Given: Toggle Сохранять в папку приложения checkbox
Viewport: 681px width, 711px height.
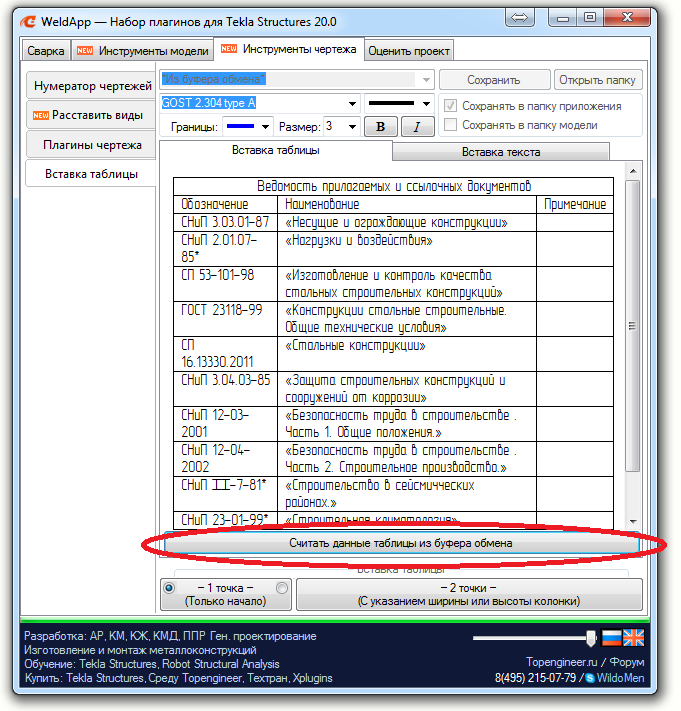Looking at the screenshot, I should pyautogui.click(x=450, y=106).
